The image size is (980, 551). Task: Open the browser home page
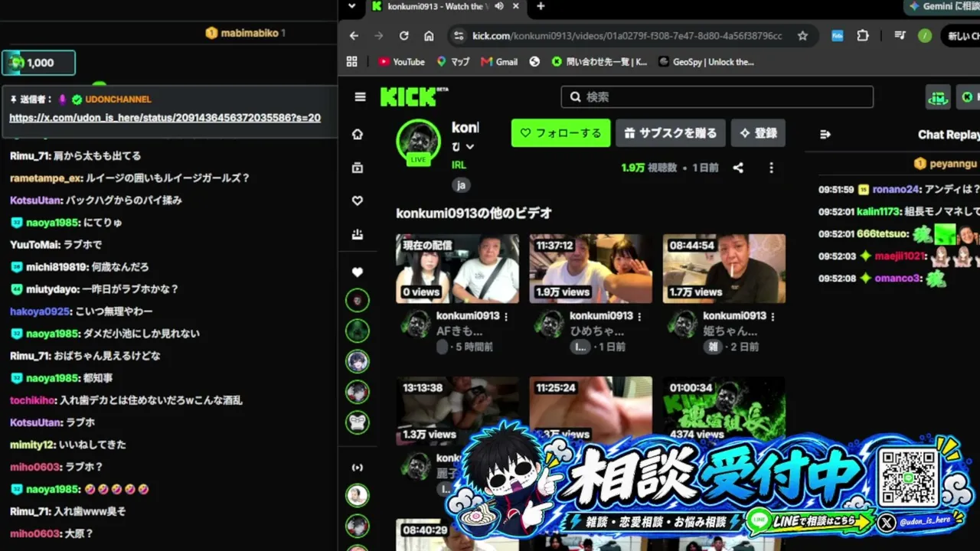(429, 36)
